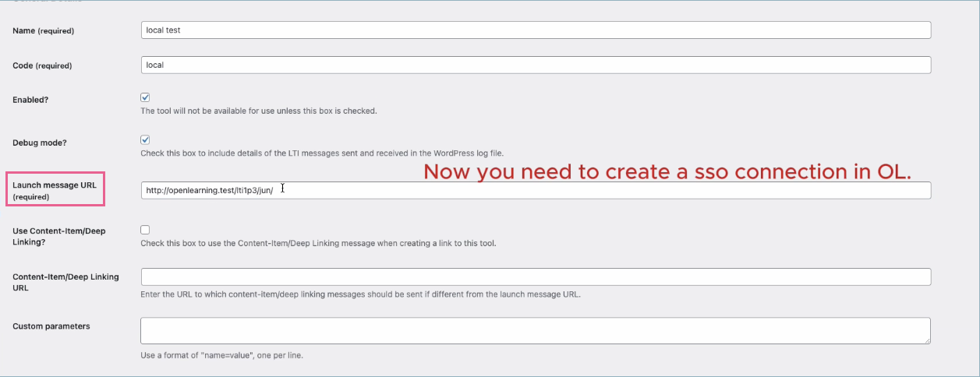Click the Name input field
980x377 pixels.
(x=536, y=30)
